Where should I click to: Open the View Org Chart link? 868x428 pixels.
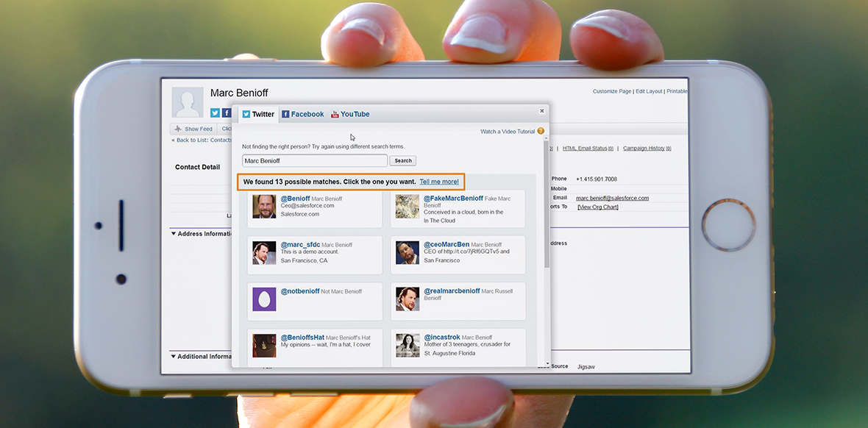598,207
